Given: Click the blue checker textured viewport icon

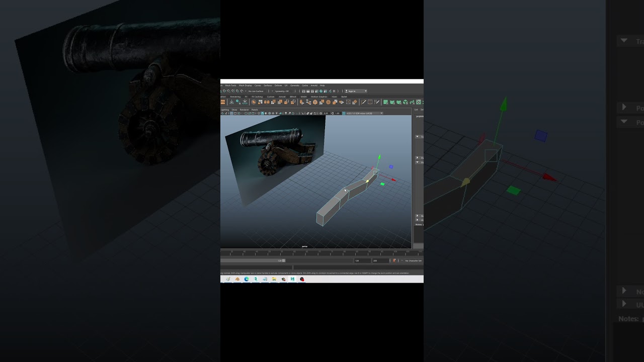Looking at the screenshot, I should tap(262, 114).
